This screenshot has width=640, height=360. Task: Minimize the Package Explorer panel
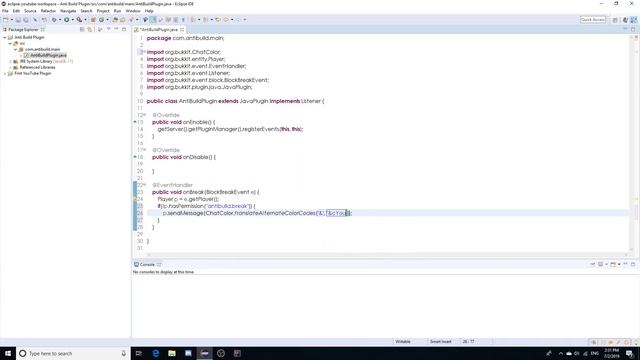(116, 29)
